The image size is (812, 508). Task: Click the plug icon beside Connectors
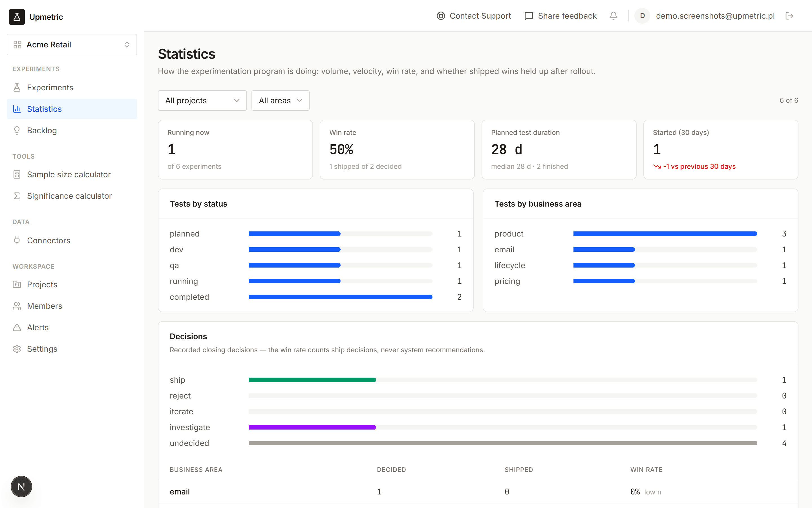tap(17, 240)
